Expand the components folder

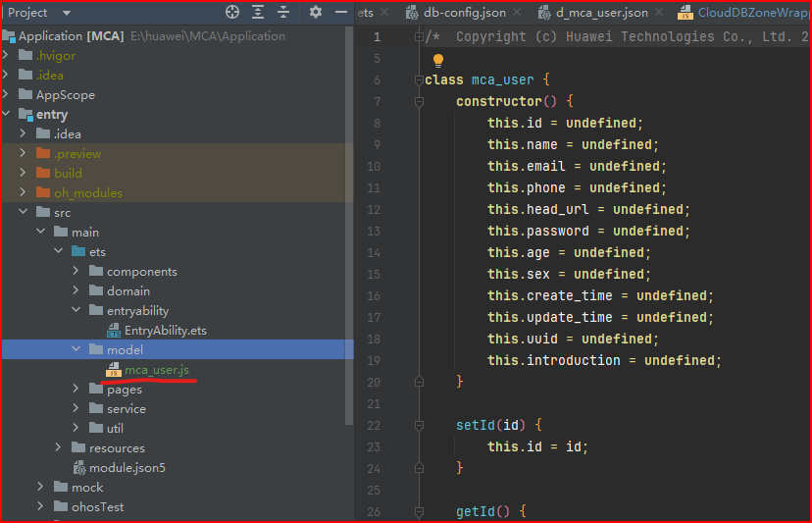pyautogui.click(x=76, y=271)
